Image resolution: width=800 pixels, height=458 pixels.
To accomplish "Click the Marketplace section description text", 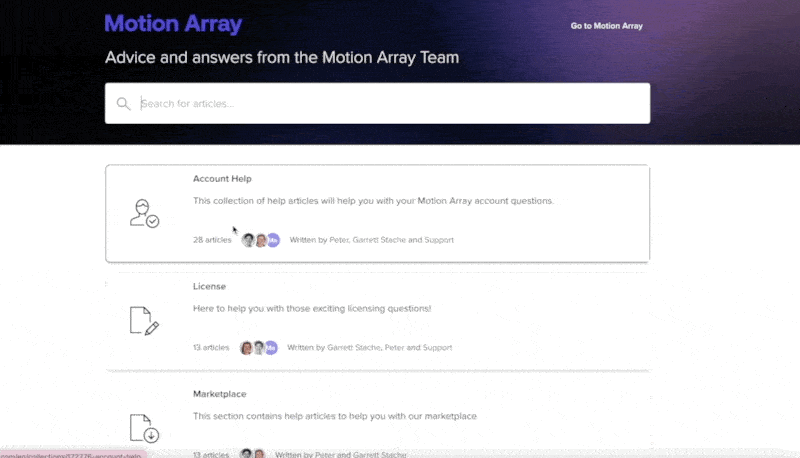I will click(335, 416).
